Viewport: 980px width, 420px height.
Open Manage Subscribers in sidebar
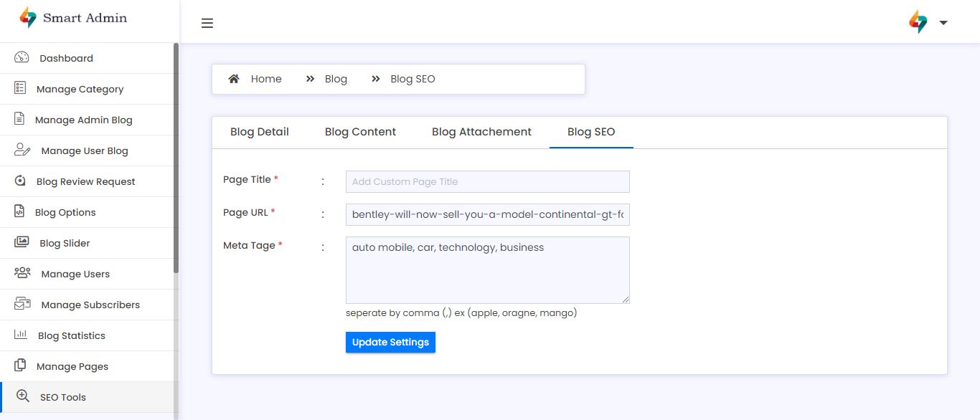90,305
